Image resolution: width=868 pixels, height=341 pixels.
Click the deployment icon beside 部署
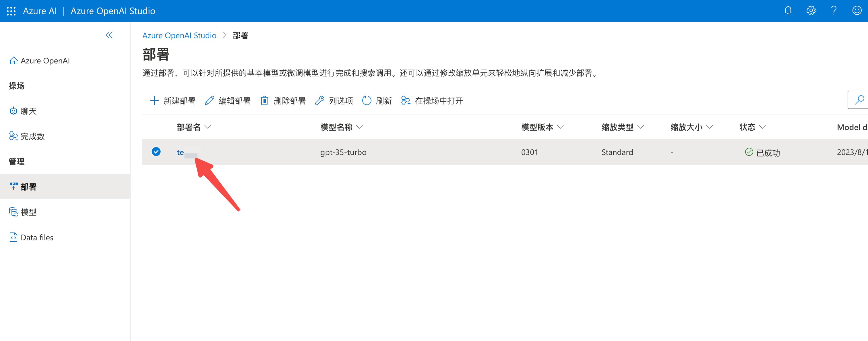(13, 186)
